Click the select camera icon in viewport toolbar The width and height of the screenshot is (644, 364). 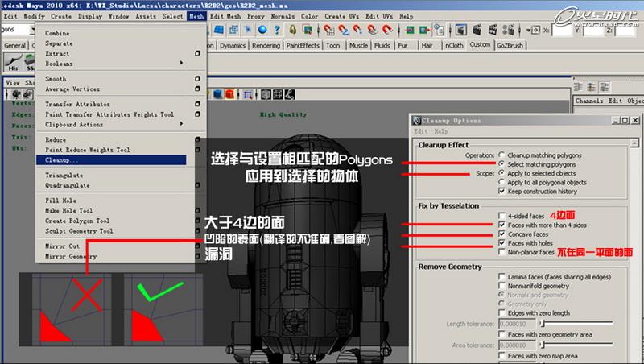click(16, 94)
